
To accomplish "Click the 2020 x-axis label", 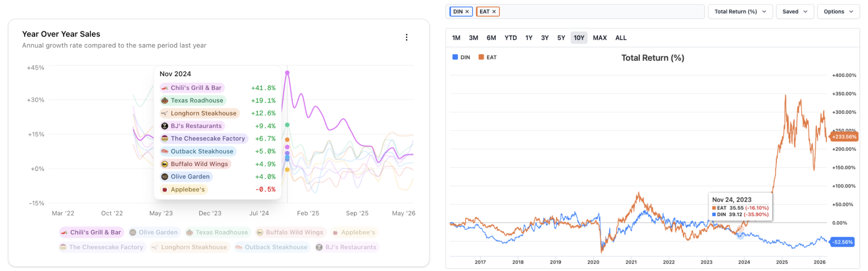I will [593, 262].
